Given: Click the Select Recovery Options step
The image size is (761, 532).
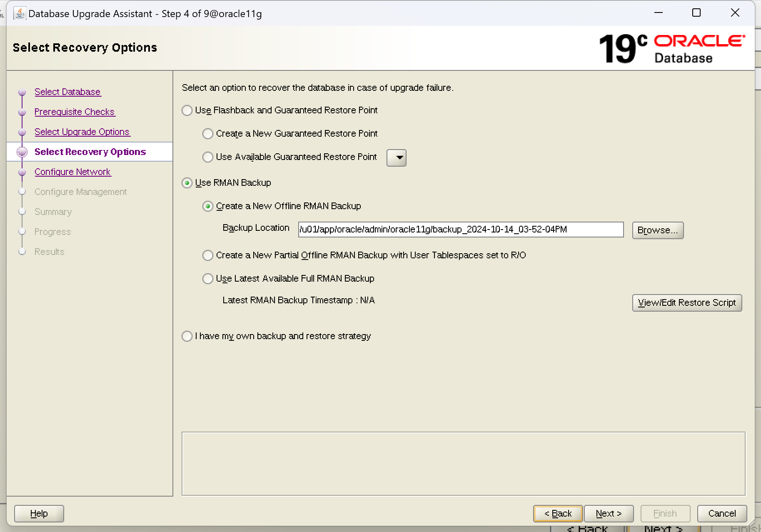Looking at the screenshot, I should (90, 152).
